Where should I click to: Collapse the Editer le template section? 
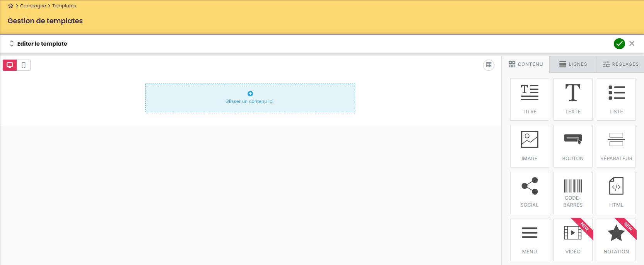click(x=12, y=44)
